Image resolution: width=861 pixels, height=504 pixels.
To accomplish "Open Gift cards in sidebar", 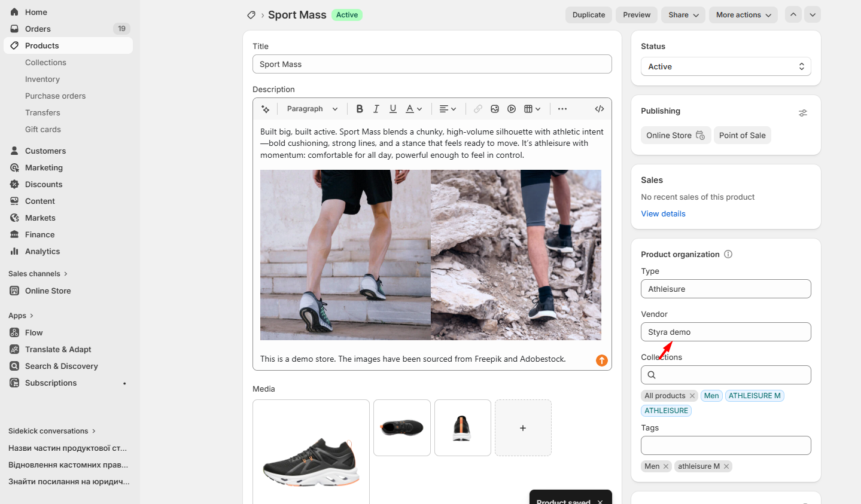I will point(43,129).
